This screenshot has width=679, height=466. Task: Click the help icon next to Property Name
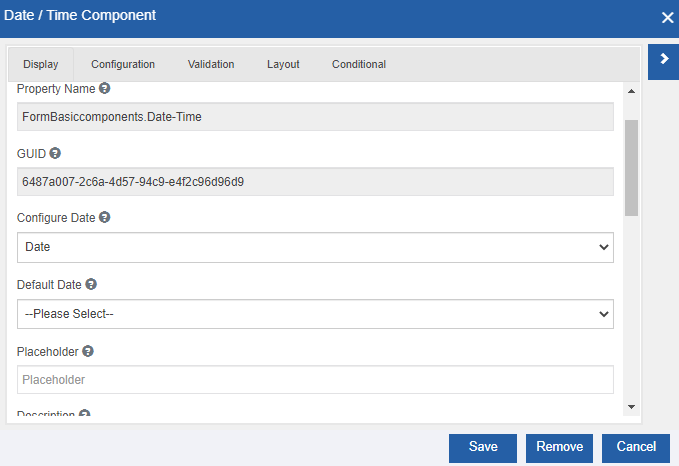pyautogui.click(x=104, y=88)
